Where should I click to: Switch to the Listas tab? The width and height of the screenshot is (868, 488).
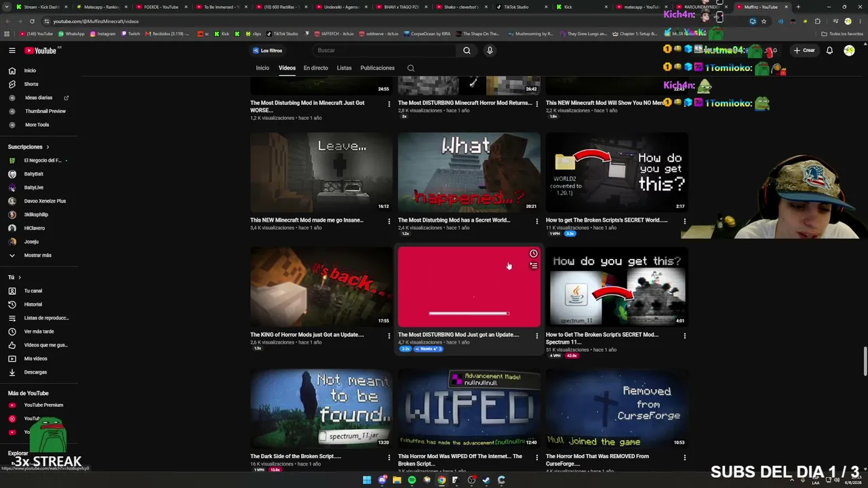point(344,68)
